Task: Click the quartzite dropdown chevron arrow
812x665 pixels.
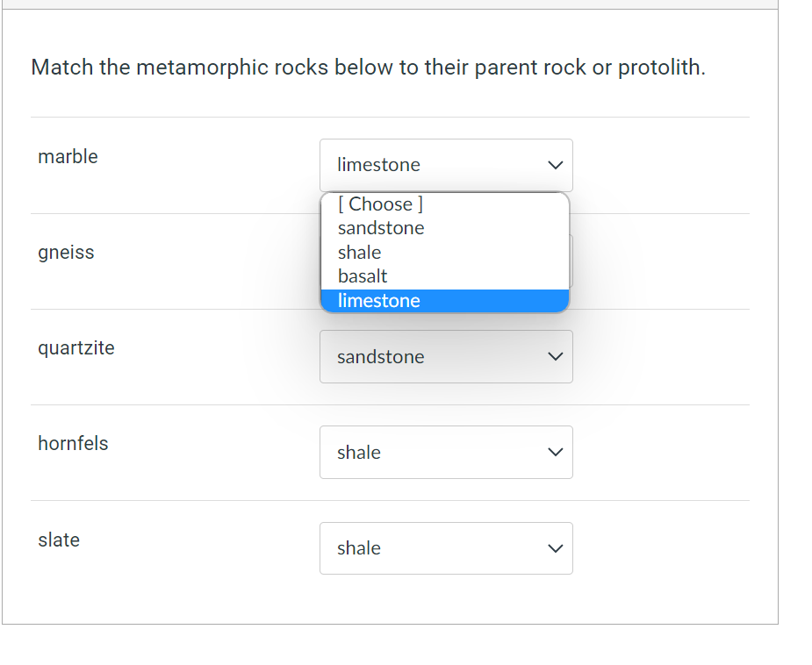Action: (554, 356)
